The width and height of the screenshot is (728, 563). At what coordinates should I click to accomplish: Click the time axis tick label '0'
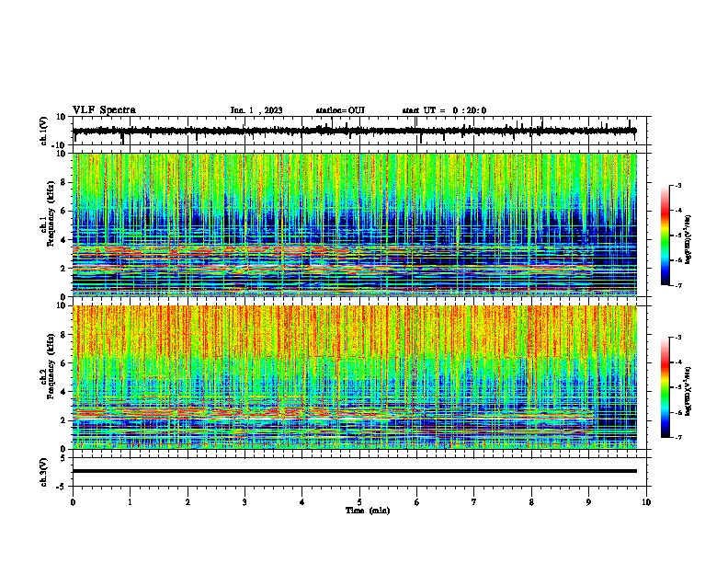pyautogui.click(x=73, y=502)
